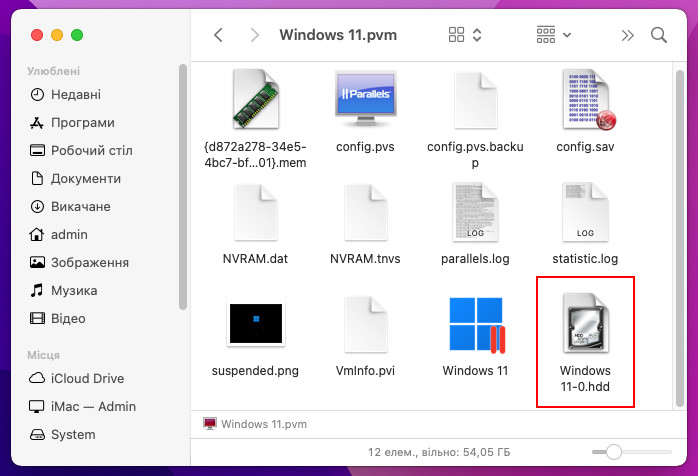The image size is (698, 476).
Task: Go forward with the right chevron
Action: click(x=254, y=35)
